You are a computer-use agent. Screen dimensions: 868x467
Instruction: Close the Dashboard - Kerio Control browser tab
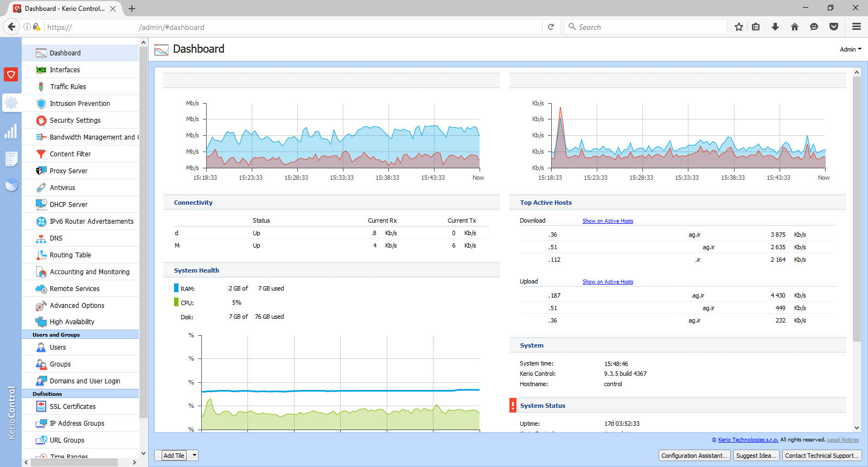click(x=113, y=9)
